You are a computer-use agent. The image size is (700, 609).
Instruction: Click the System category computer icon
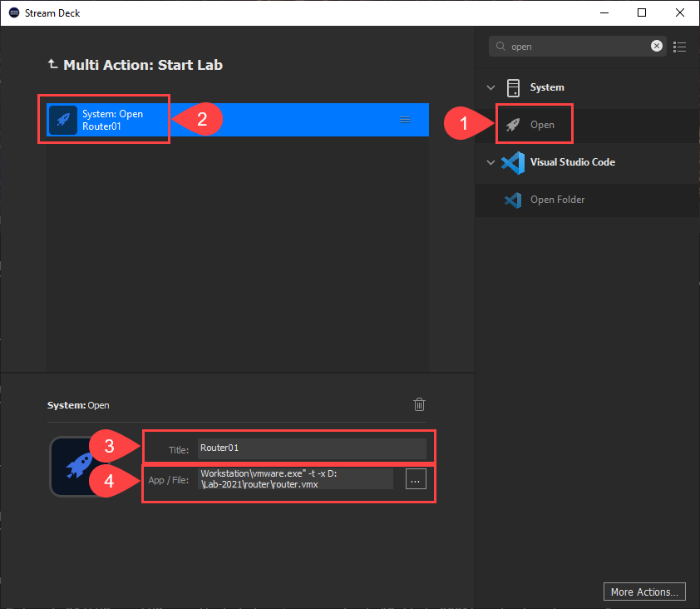tap(513, 87)
